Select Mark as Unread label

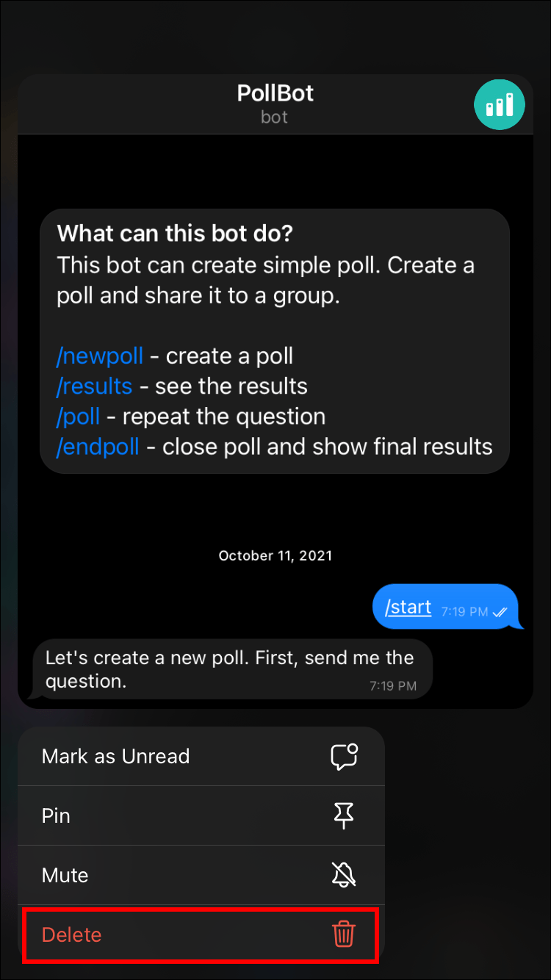(x=116, y=757)
